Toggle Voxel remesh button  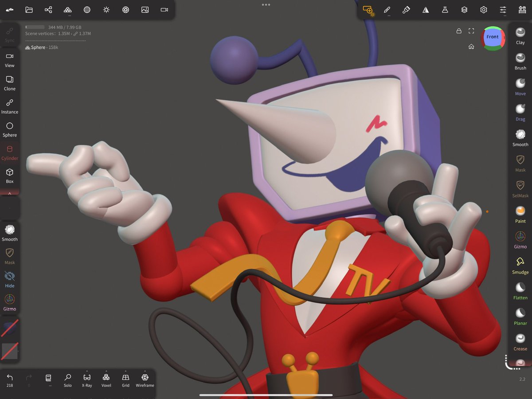pos(106,380)
